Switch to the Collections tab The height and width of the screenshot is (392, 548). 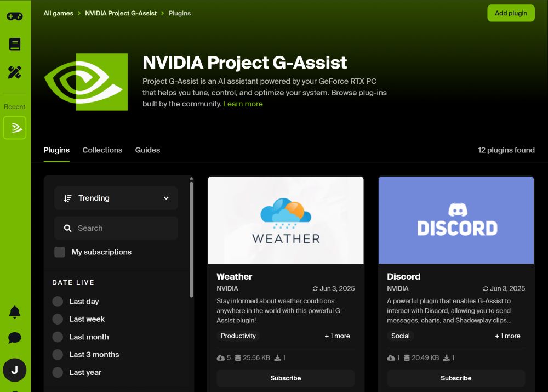click(x=102, y=150)
